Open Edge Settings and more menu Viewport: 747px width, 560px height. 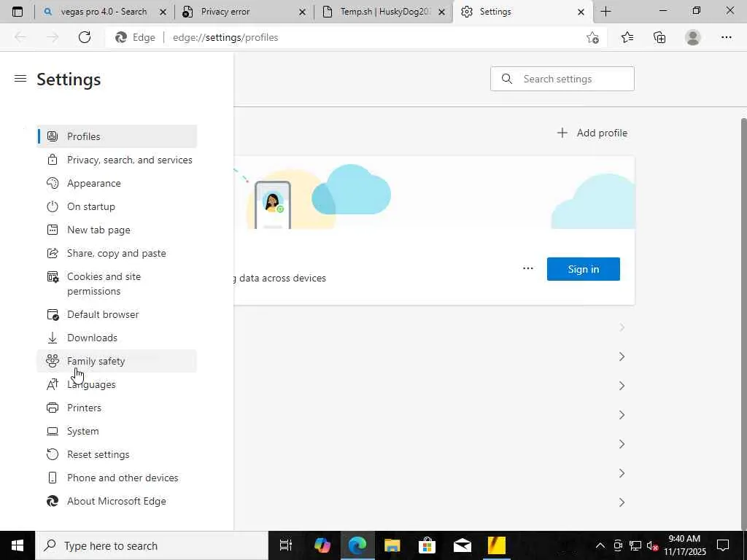726,38
